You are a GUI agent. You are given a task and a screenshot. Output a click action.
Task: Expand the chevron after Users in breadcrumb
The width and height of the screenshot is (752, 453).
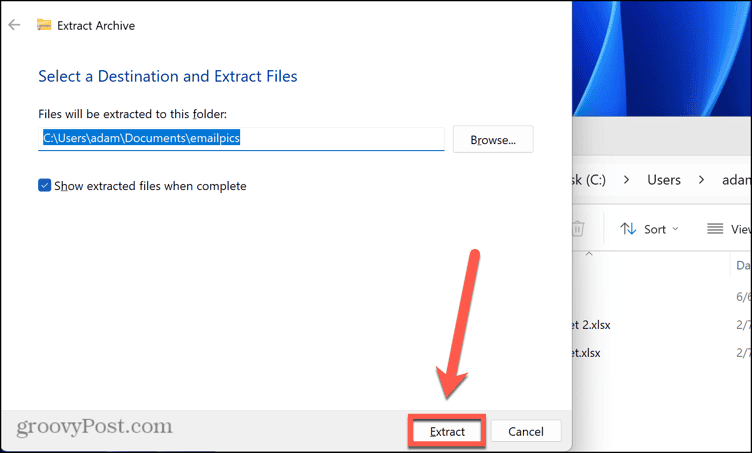coord(701,180)
